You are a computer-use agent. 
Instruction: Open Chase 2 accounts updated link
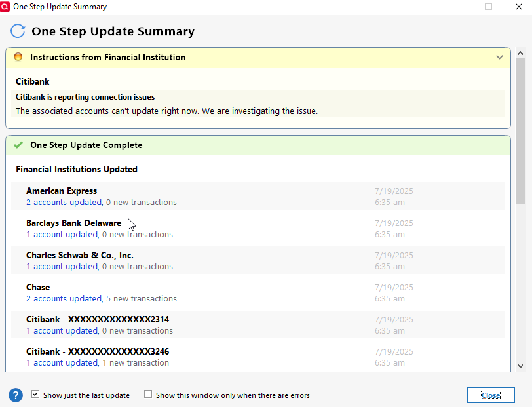coord(64,299)
